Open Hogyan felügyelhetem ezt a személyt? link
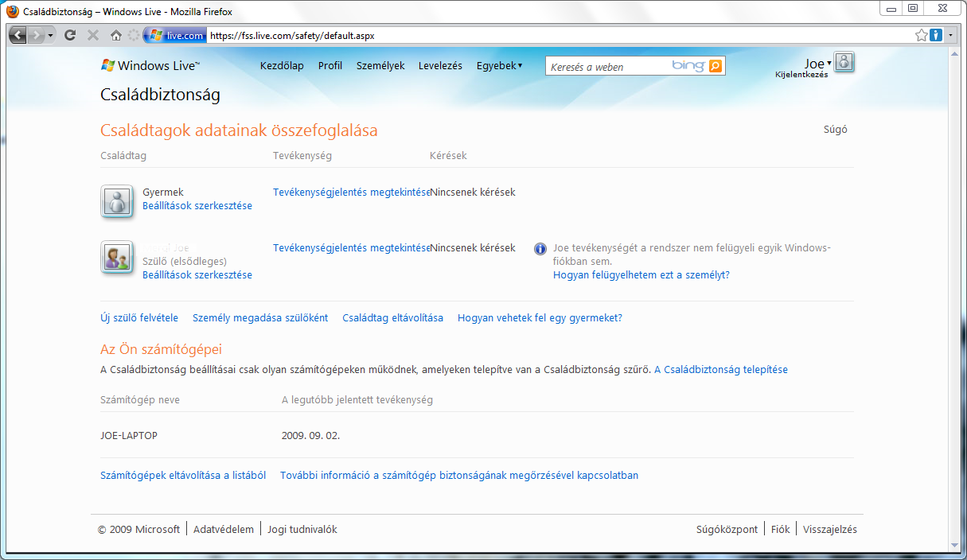The image size is (967, 560). tap(641, 275)
